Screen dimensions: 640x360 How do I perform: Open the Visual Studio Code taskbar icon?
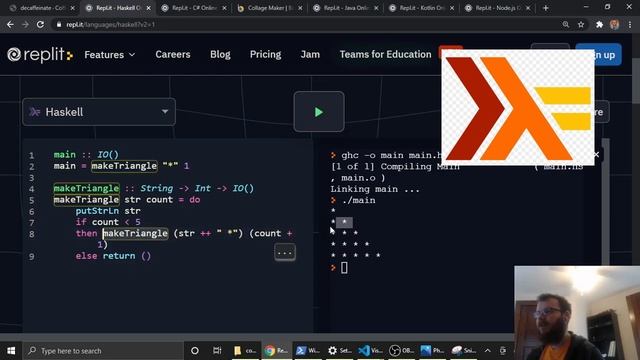tap(370, 351)
